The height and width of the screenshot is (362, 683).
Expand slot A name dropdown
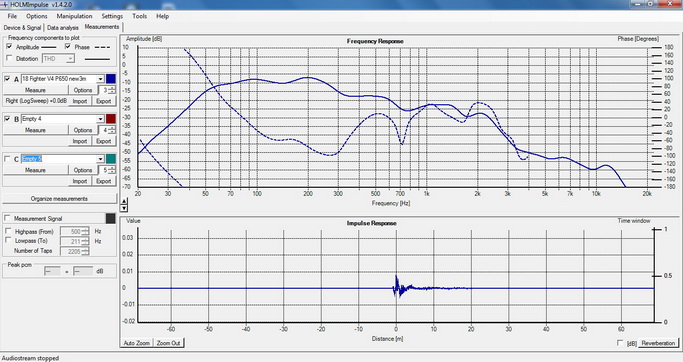pyautogui.click(x=100, y=79)
